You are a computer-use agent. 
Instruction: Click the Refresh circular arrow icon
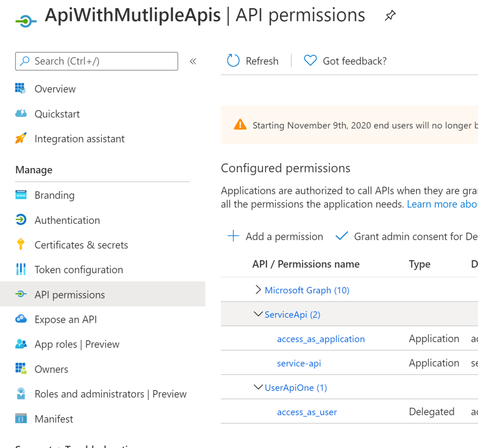(233, 60)
